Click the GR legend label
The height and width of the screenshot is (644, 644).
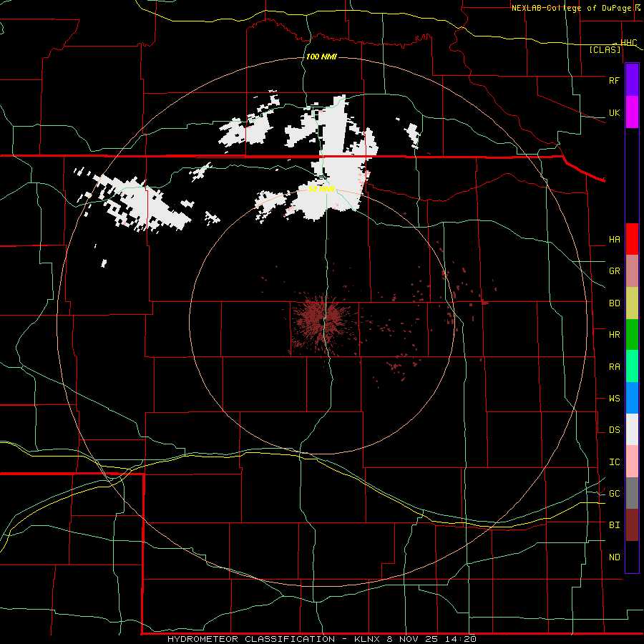(614, 271)
